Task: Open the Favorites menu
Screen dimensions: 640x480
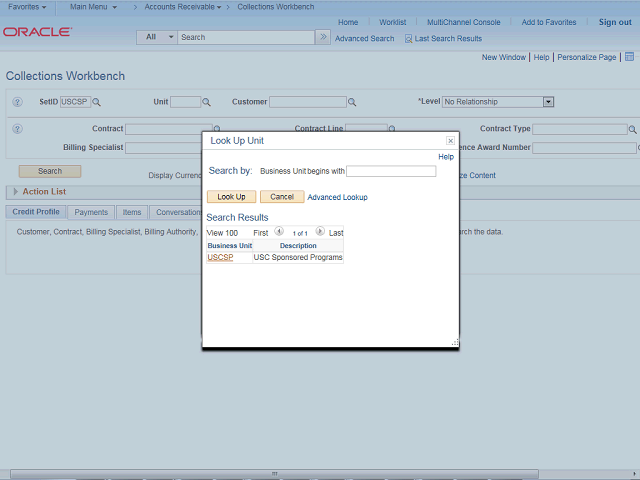Action: tap(27, 7)
